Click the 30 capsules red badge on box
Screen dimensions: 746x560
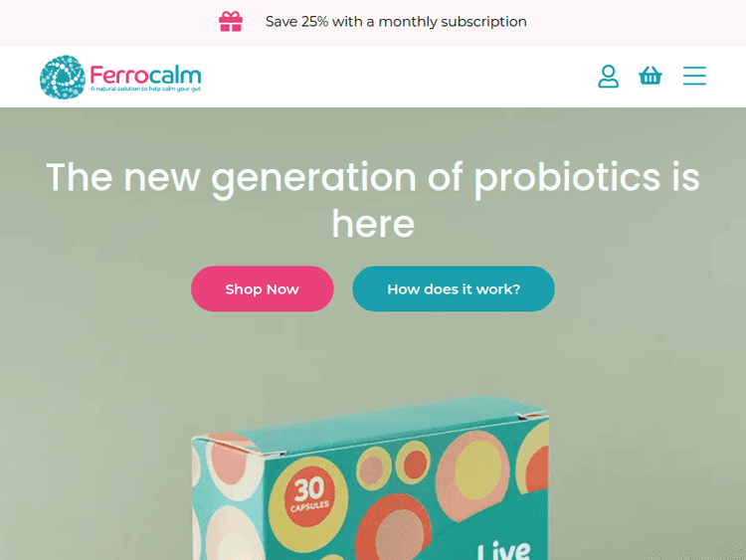(310, 495)
